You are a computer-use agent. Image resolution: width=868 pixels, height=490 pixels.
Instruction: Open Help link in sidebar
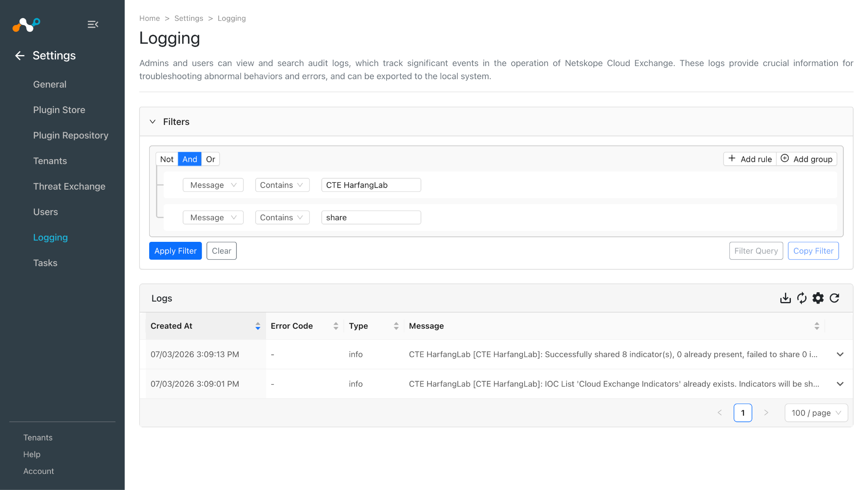[32, 454]
